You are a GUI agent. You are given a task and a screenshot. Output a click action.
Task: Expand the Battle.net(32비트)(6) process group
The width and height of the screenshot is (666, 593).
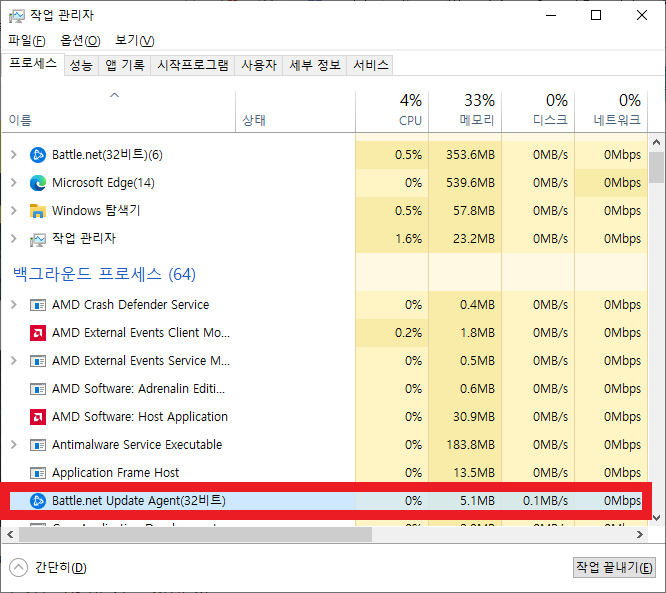[x=14, y=155]
